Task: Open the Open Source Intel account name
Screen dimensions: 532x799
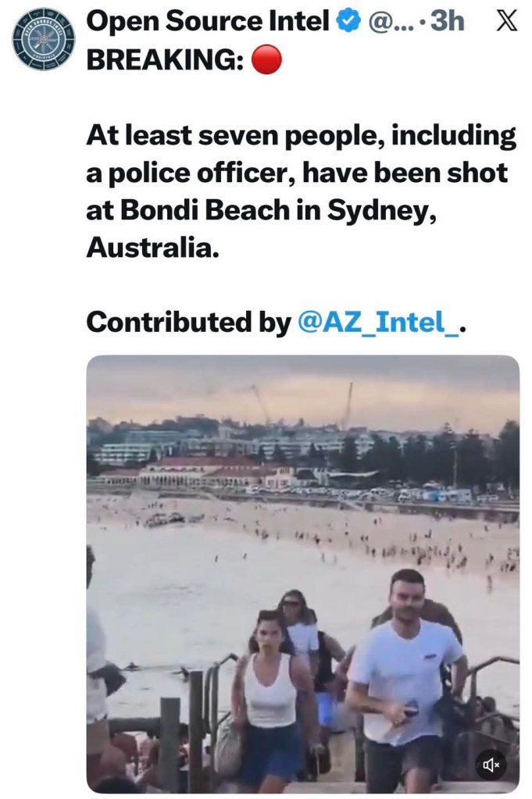Action: click(x=208, y=22)
